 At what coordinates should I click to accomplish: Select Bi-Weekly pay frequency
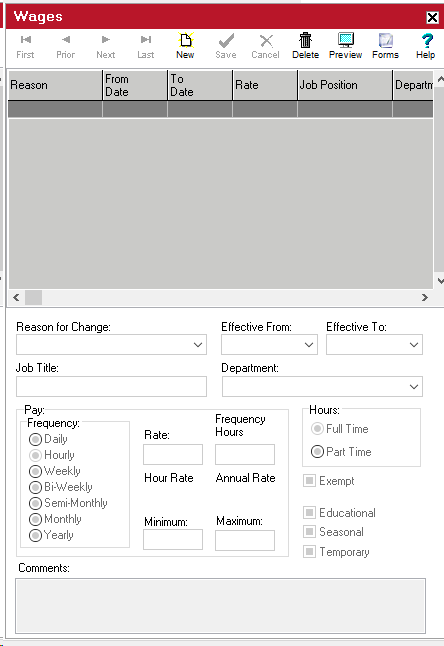point(35,487)
